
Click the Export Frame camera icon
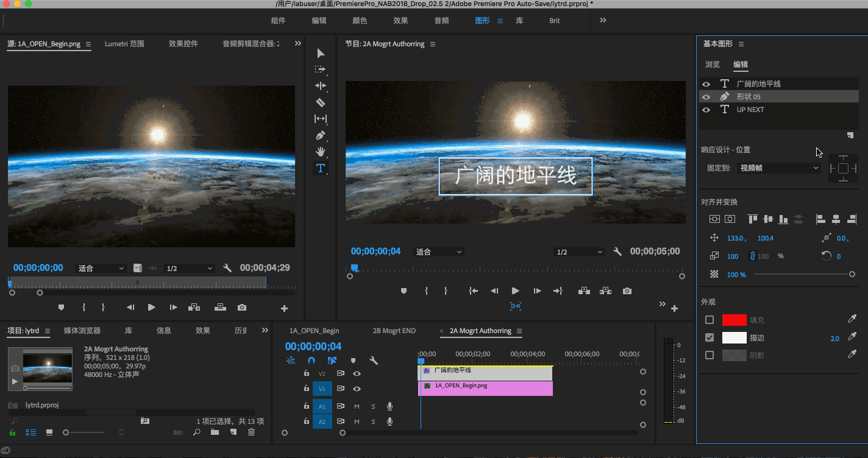pyautogui.click(x=627, y=291)
